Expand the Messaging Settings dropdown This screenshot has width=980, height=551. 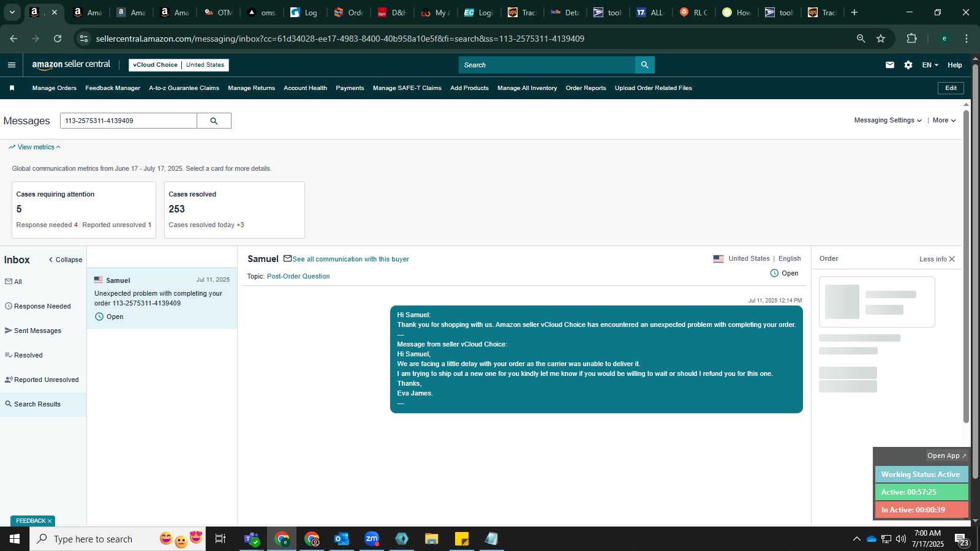(x=888, y=121)
